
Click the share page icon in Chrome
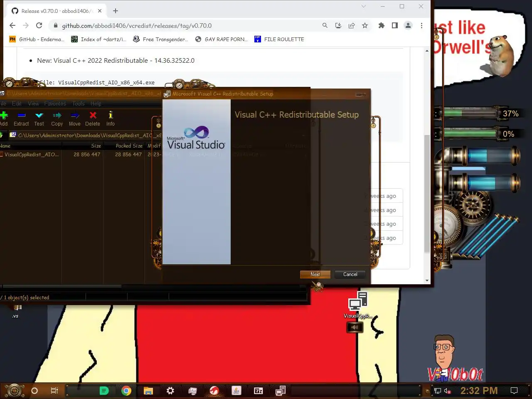pyautogui.click(x=352, y=25)
